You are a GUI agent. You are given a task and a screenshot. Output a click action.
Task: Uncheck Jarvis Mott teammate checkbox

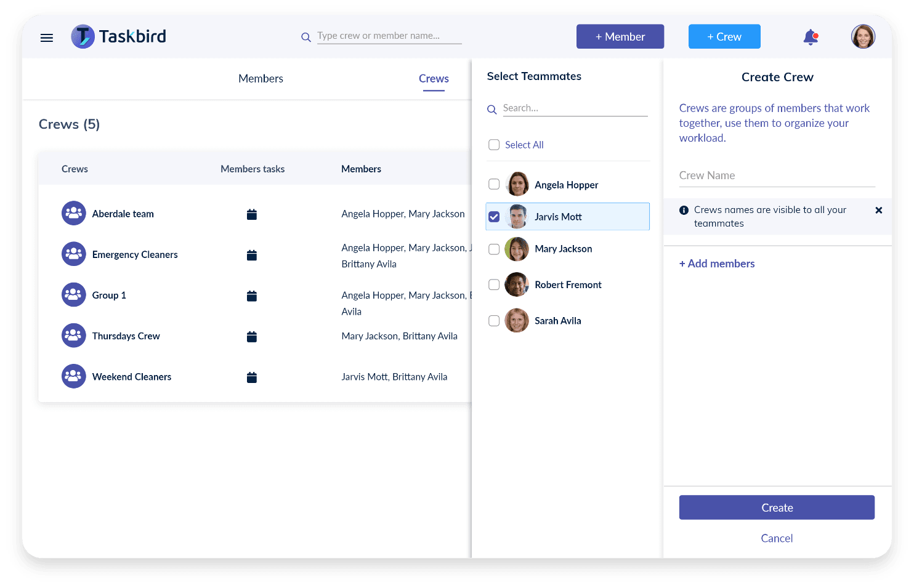tap(494, 217)
